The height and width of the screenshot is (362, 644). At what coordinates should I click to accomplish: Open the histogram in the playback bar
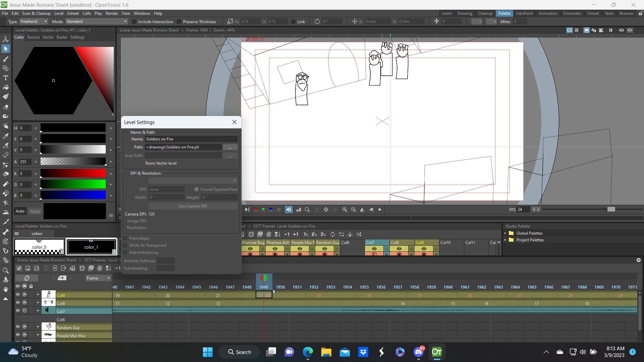pos(298,209)
